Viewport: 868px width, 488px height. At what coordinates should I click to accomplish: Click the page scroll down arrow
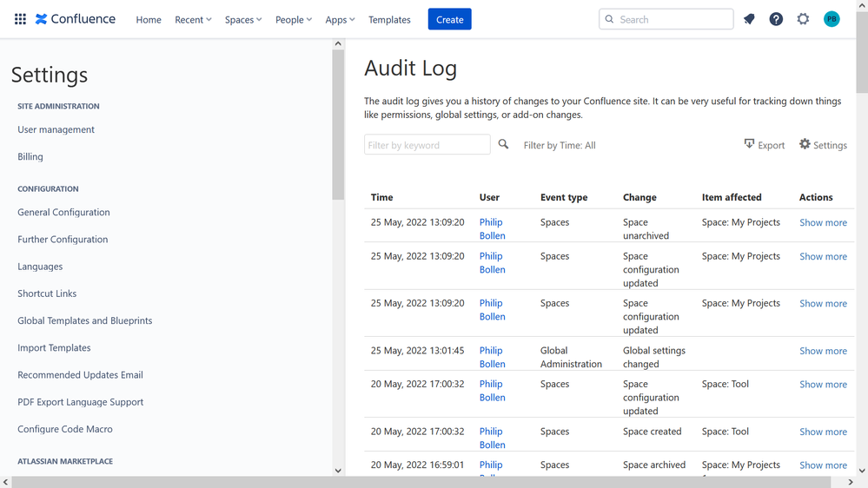click(862, 471)
